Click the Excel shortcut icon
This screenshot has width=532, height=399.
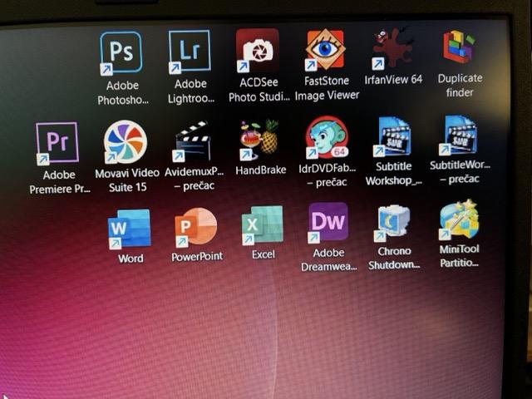[x=263, y=225]
